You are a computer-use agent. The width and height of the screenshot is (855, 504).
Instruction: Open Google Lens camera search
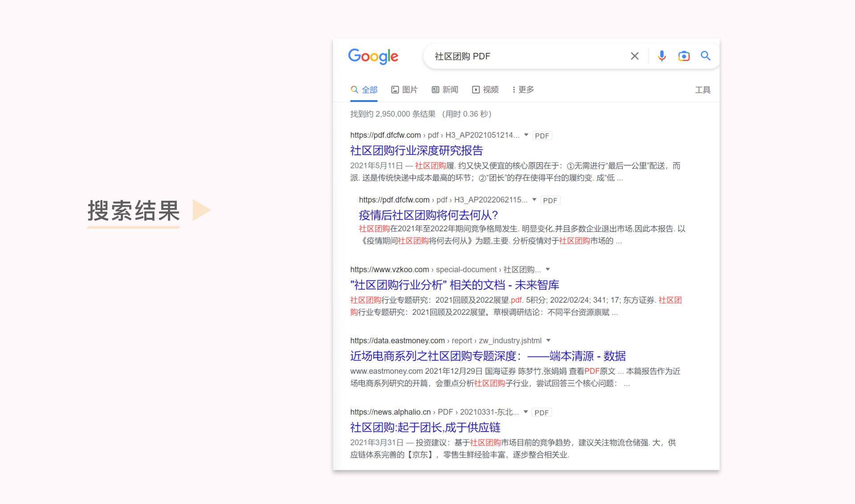684,56
